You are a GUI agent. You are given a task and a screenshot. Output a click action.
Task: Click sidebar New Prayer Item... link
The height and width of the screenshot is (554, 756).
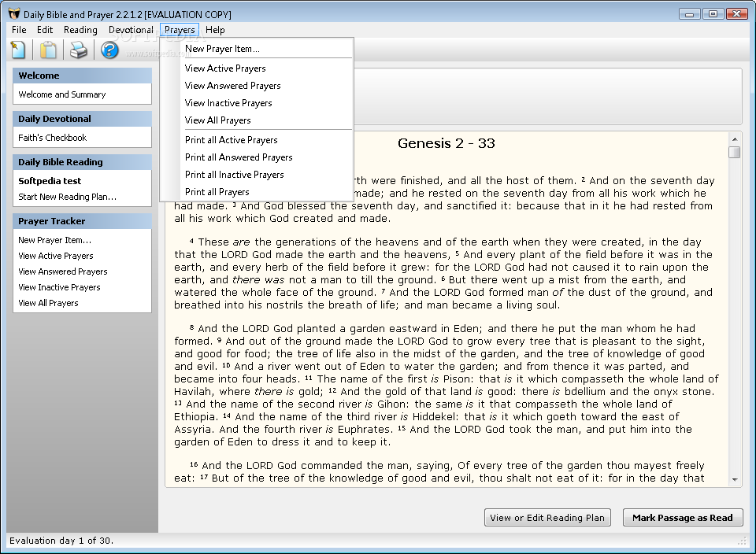point(55,240)
